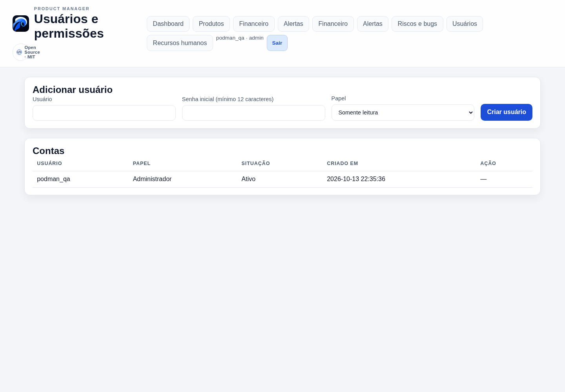
Task: Focus the Senha inicial password field
Action: [x=253, y=113]
